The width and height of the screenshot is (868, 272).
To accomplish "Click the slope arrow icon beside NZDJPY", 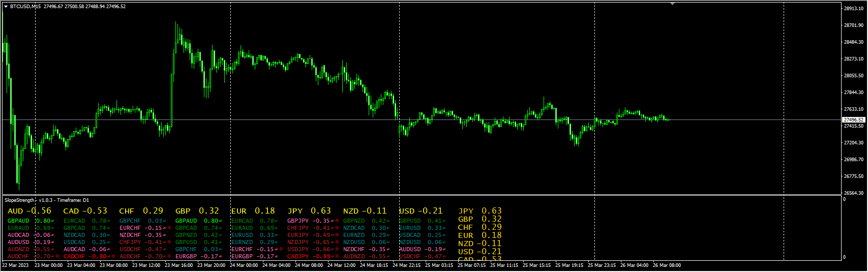I will pyautogui.click(x=332, y=242).
